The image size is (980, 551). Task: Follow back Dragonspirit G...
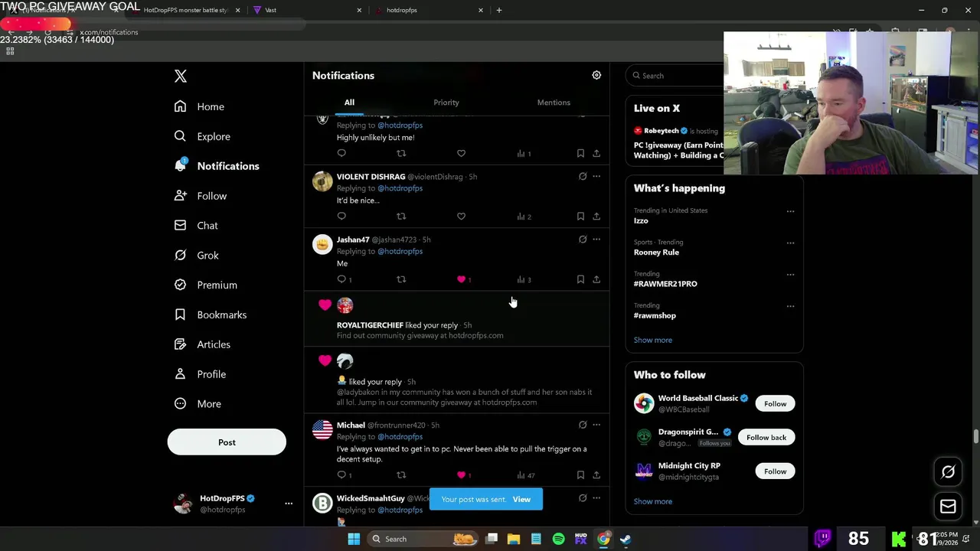(x=766, y=437)
